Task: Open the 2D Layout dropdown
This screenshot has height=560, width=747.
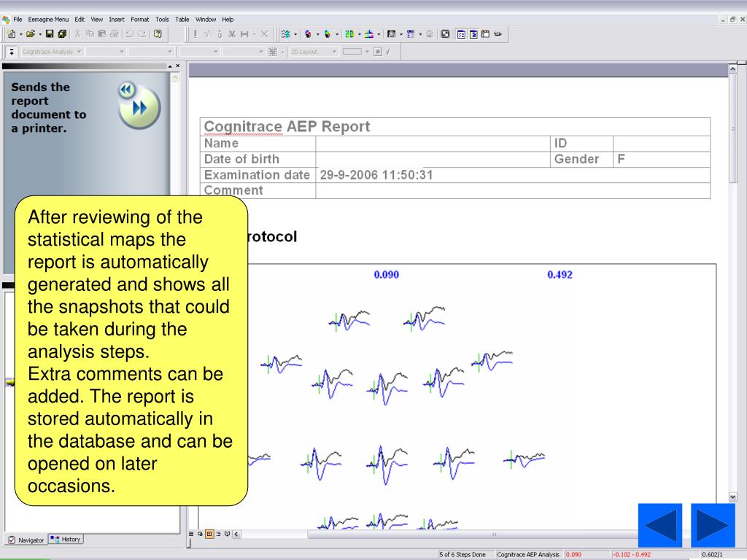Action: [314, 52]
